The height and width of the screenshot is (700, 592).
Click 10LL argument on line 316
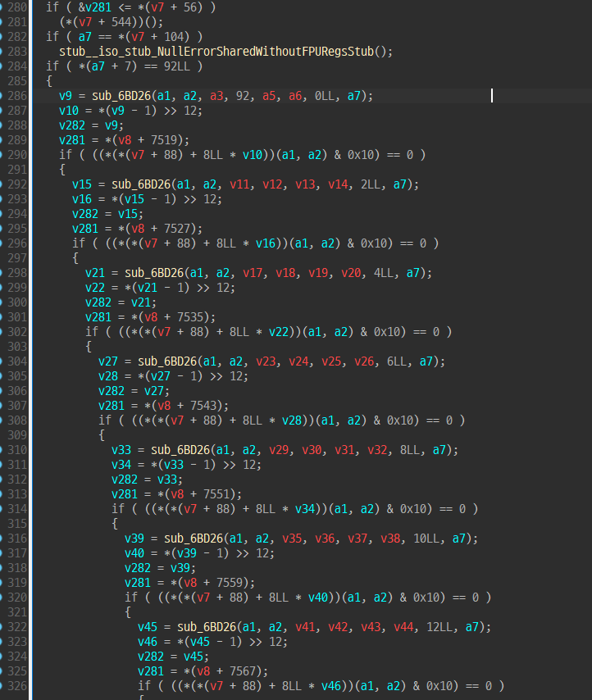[x=426, y=538]
